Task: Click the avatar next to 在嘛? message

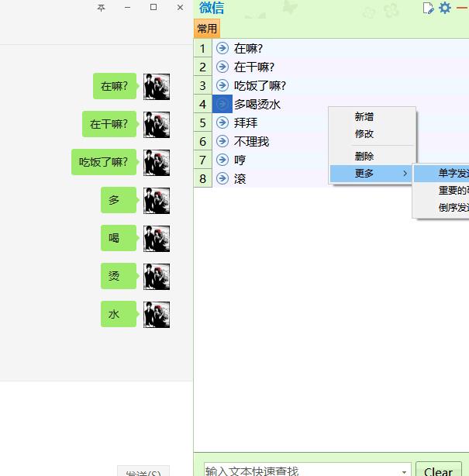Action: tap(157, 87)
